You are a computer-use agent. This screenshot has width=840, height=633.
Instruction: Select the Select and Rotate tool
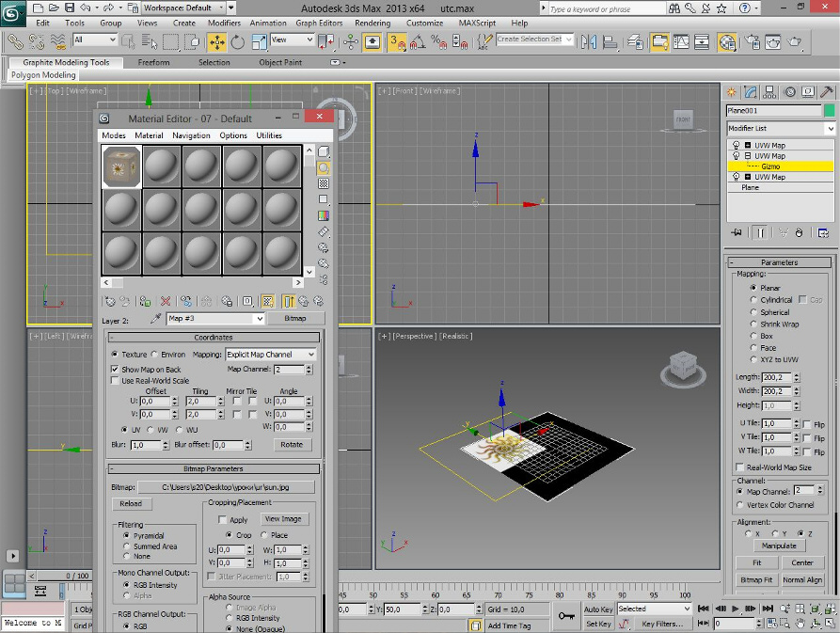tap(237, 41)
